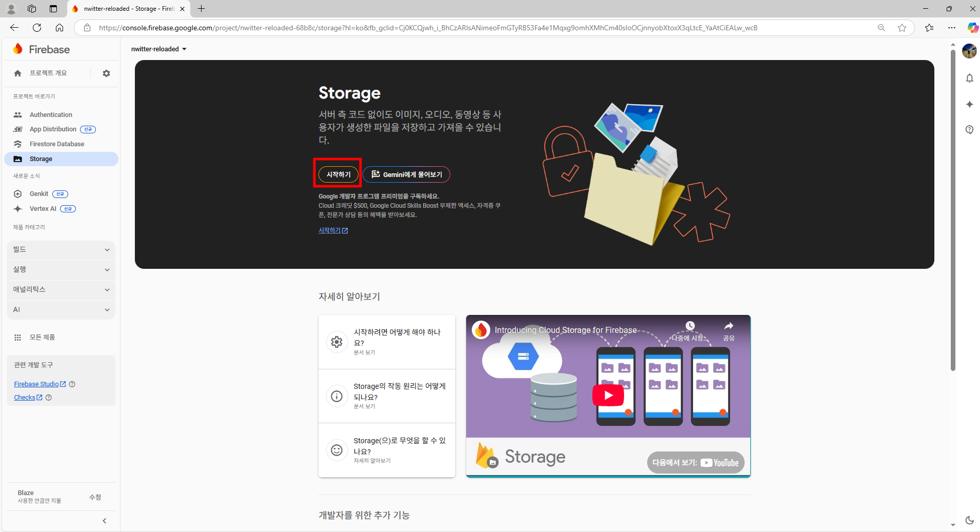This screenshot has height=532, width=980.
Task: Open project settings gear icon
Action: pyautogui.click(x=106, y=73)
